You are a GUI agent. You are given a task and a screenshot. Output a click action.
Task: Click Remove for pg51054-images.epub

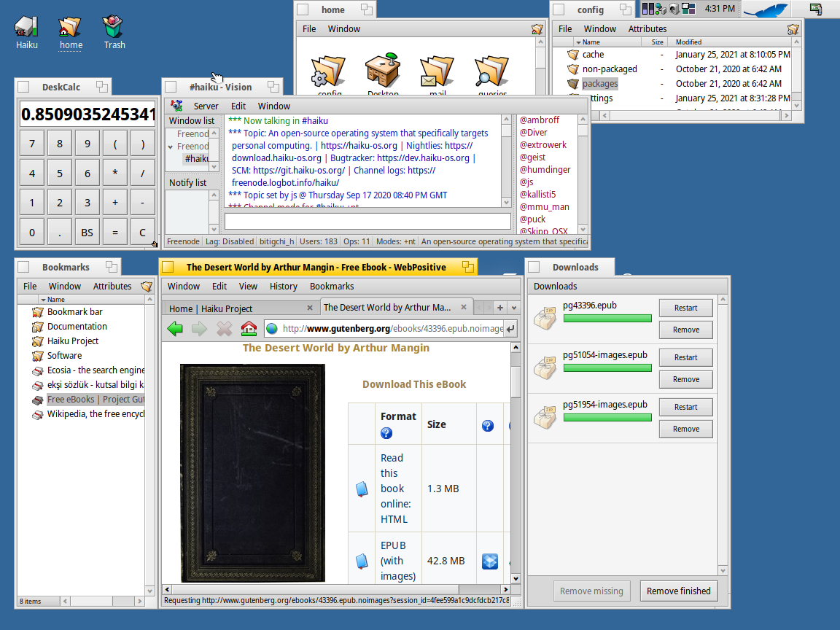point(685,379)
